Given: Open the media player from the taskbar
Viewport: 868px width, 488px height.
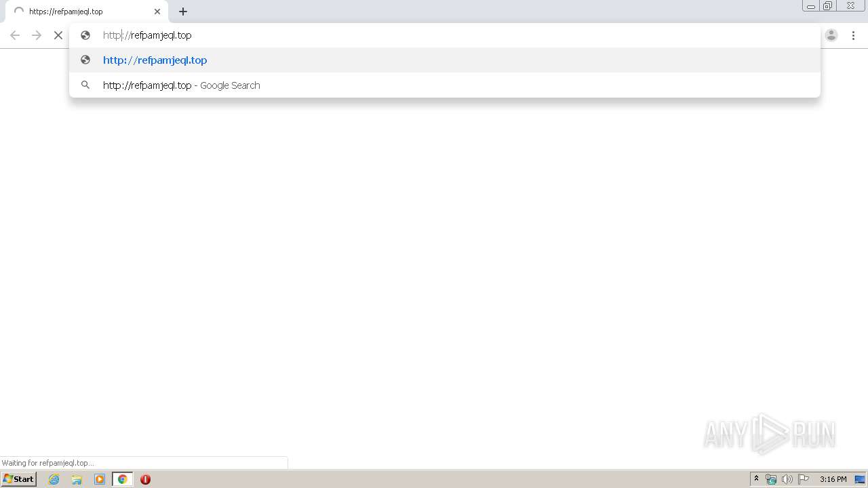Looking at the screenshot, I should (x=100, y=479).
